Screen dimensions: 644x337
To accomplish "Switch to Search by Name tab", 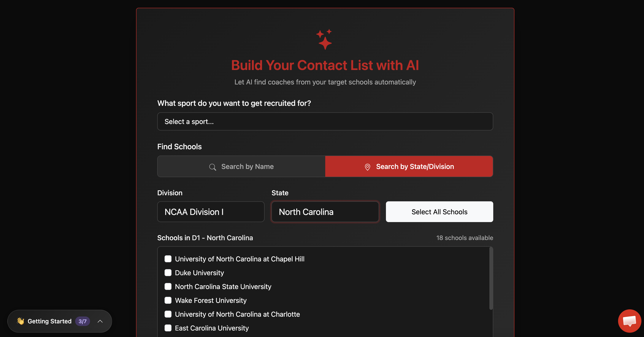I will [241, 167].
